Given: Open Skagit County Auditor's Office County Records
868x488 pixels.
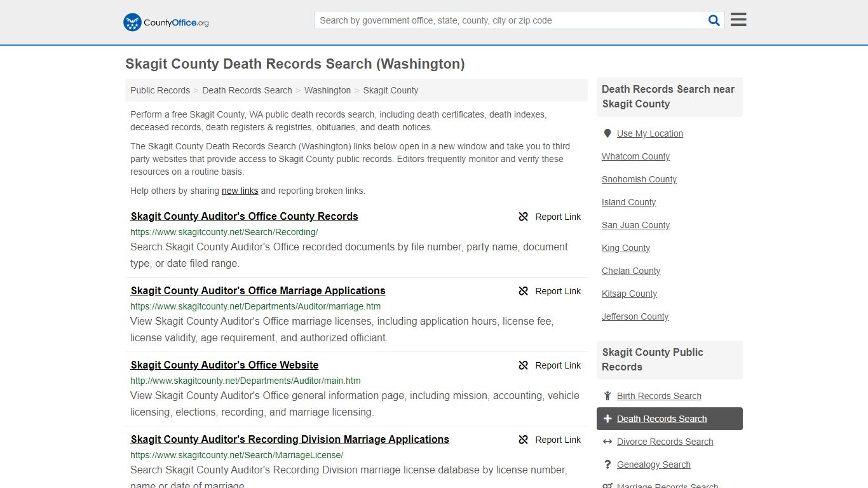Looking at the screenshot, I should point(245,216).
